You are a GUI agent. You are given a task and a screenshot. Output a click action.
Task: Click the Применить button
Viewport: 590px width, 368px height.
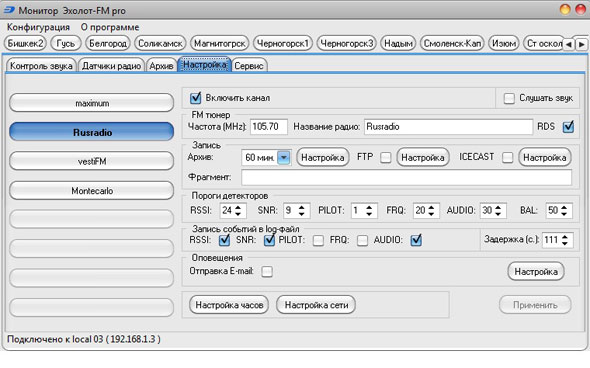coord(535,305)
